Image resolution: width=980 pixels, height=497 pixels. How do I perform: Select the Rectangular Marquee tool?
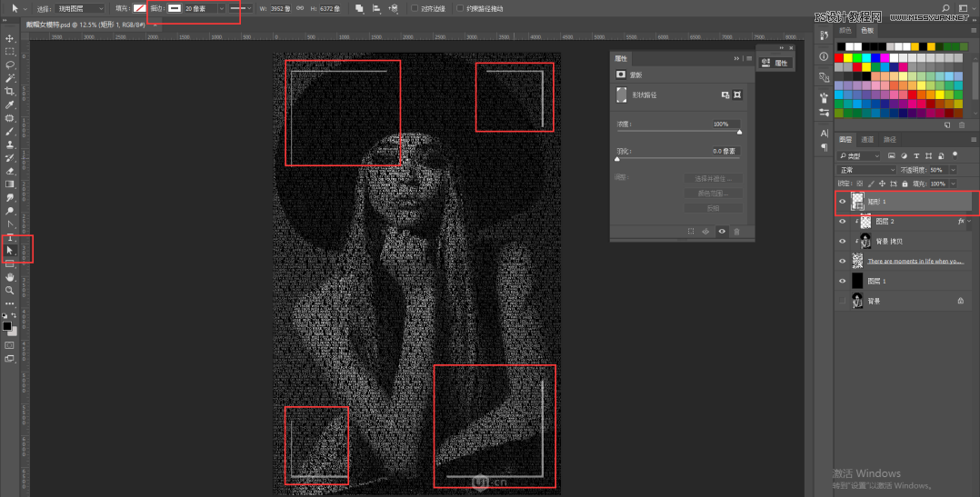(9, 52)
